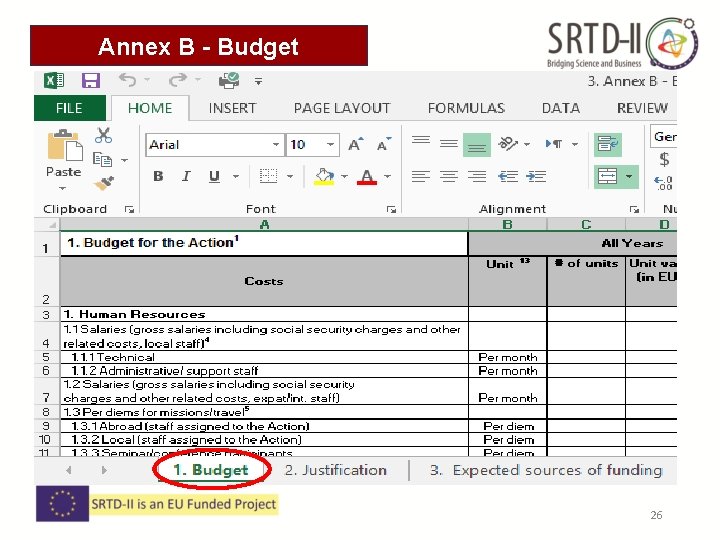720x540 pixels.
Task: Switch to the INSERT tab
Action: click(232, 108)
